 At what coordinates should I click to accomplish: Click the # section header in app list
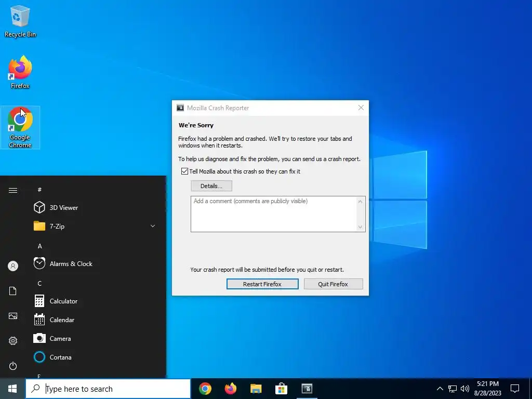pyautogui.click(x=39, y=190)
